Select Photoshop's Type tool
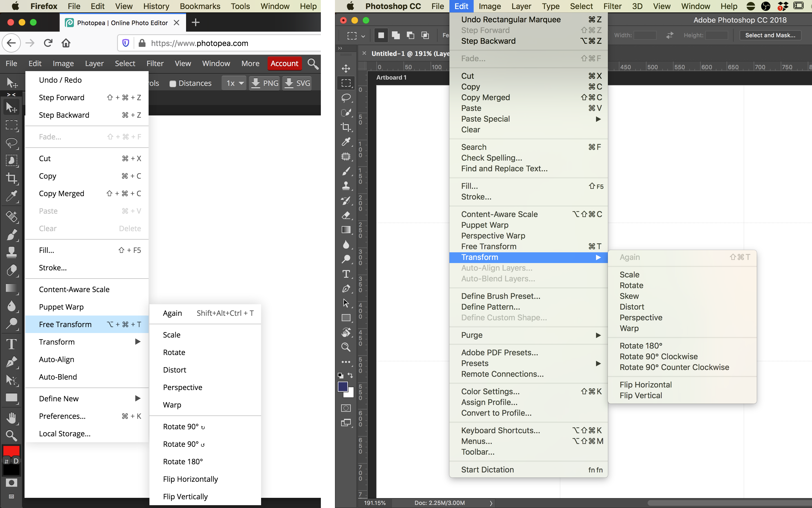The height and width of the screenshot is (508, 812). tap(346, 274)
